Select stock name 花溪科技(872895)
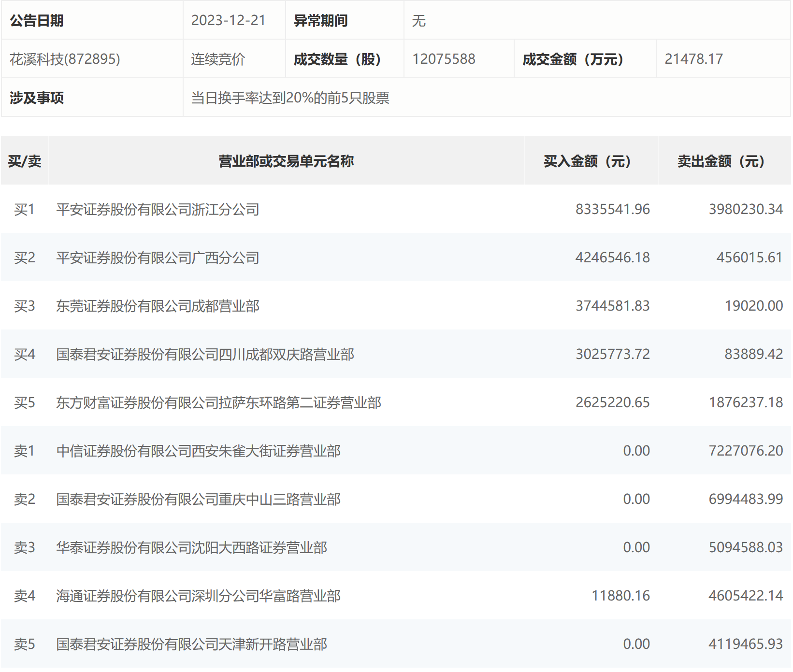 pyautogui.click(x=65, y=59)
